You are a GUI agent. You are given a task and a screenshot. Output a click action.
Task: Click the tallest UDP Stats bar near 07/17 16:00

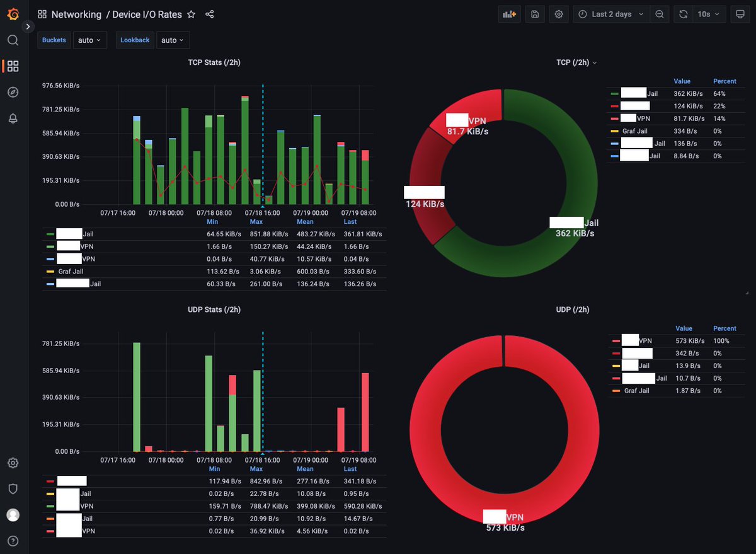click(137, 397)
